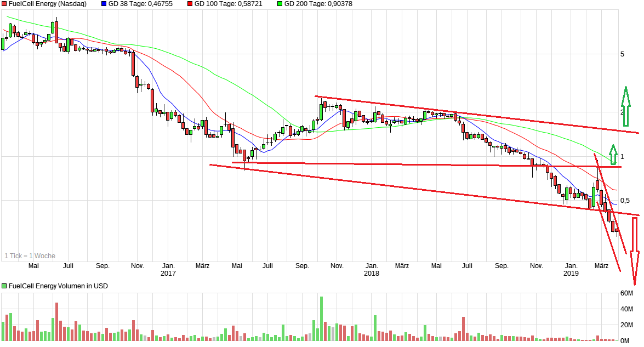Image resolution: width=644 pixels, height=347 pixels.
Task: Click the FuelCell Energy legend color square
Action: (4, 4)
